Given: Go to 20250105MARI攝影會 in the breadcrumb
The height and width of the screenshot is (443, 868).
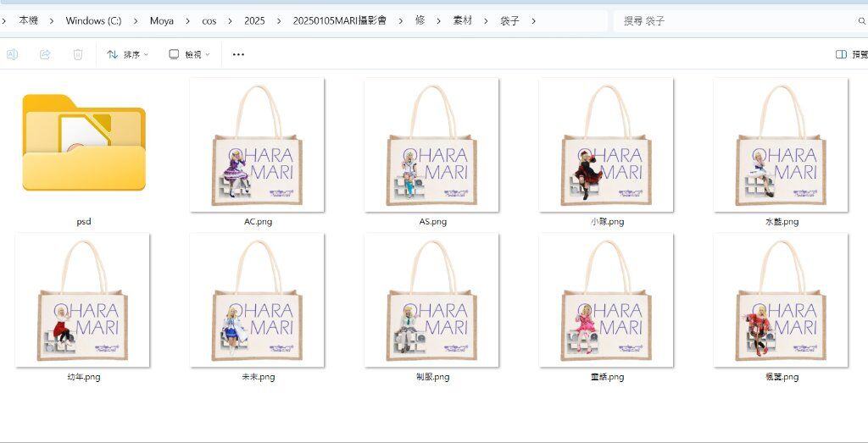Looking at the screenshot, I should pos(339,21).
